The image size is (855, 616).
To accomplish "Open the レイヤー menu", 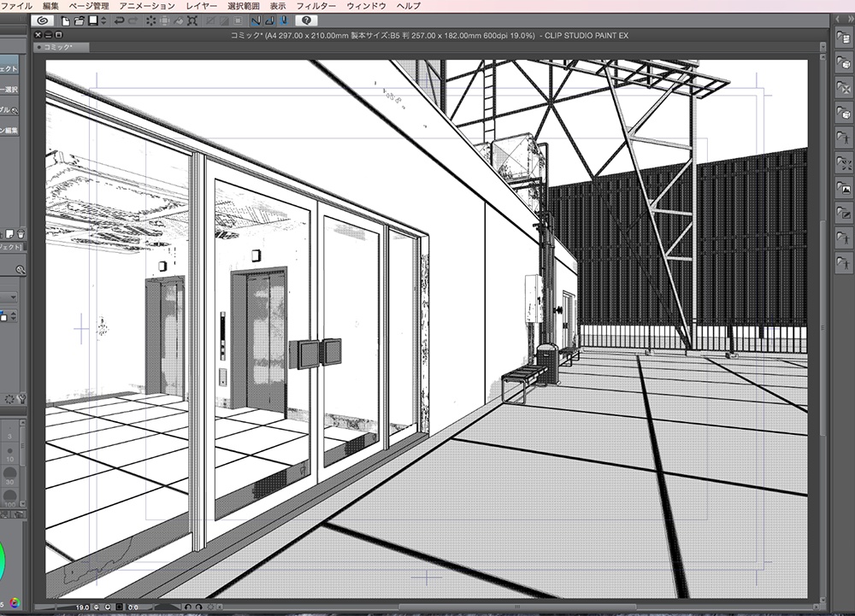I will [201, 6].
